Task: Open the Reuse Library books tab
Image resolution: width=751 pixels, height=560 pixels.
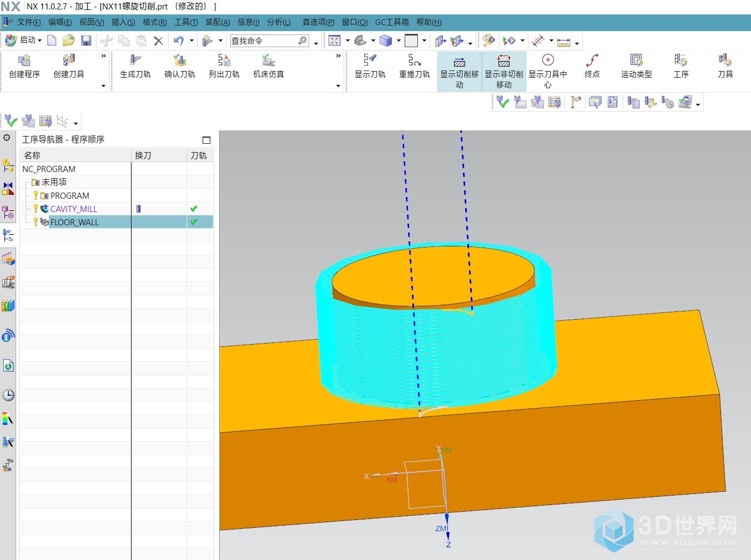Action: (x=8, y=306)
